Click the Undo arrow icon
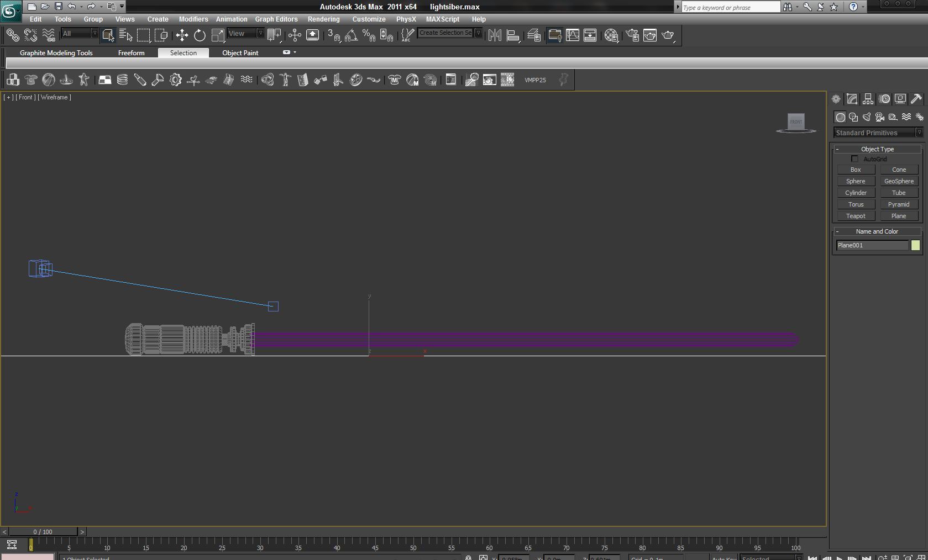The height and width of the screenshot is (560, 928). coord(72,7)
